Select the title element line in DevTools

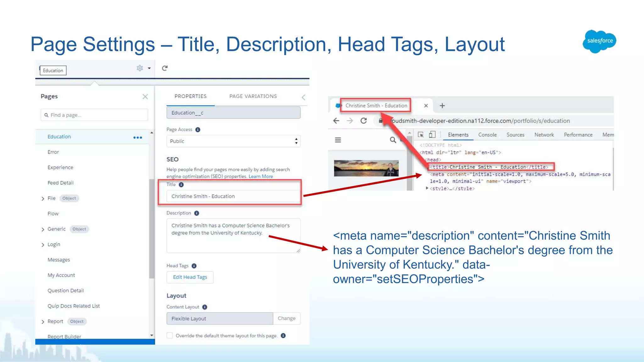489,167
